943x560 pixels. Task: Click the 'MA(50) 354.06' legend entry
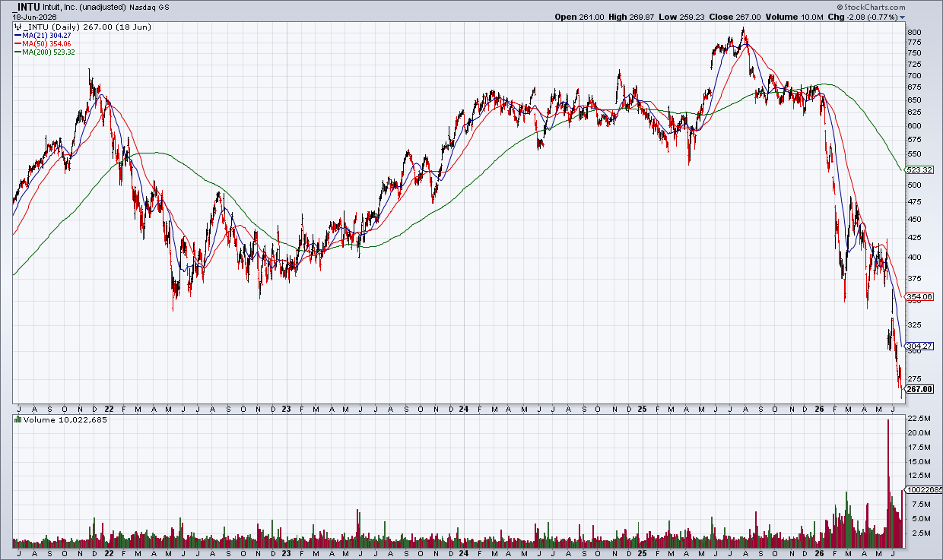coord(48,44)
